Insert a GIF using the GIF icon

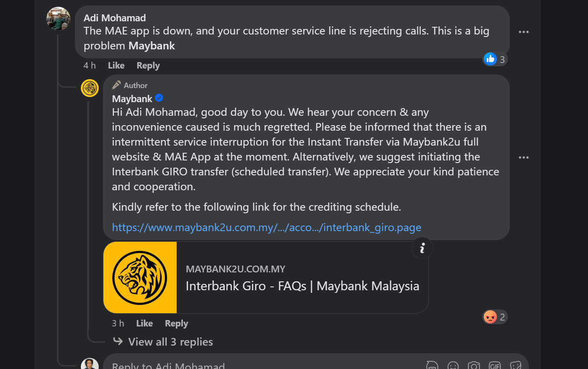pyautogui.click(x=494, y=365)
